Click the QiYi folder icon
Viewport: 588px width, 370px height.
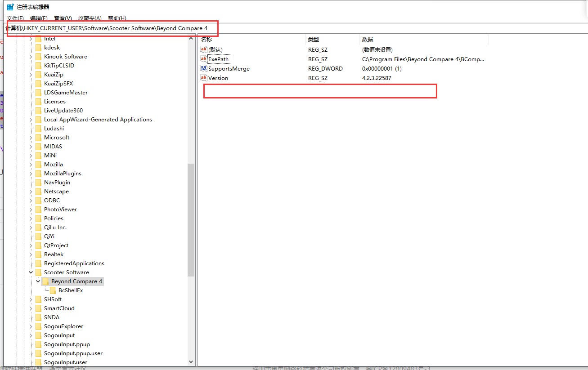pos(38,236)
